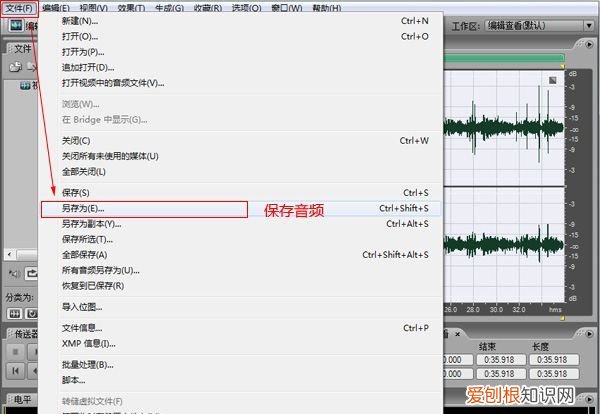This screenshot has width=600, height=414.
Task: Click the yellow marker at top right of waveform
Action: [x=562, y=66]
